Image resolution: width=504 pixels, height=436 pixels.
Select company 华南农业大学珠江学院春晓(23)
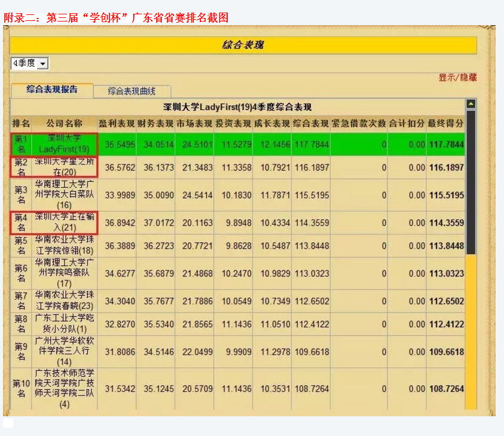click(x=65, y=301)
